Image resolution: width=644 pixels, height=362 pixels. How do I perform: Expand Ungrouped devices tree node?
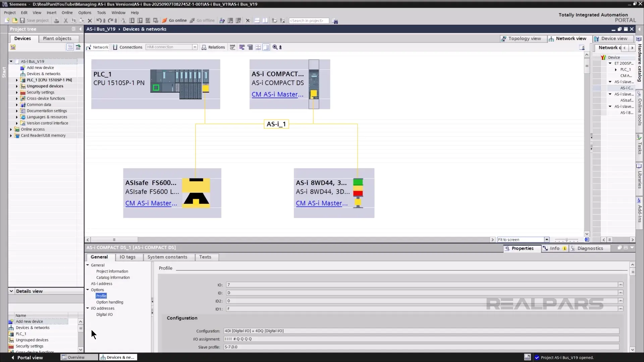coord(17,86)
